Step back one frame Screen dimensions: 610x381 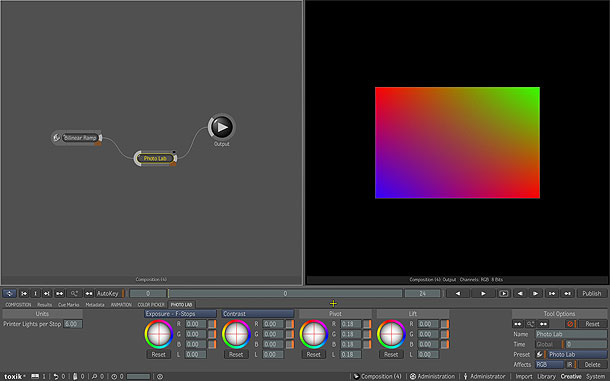[x=520, y=293]
